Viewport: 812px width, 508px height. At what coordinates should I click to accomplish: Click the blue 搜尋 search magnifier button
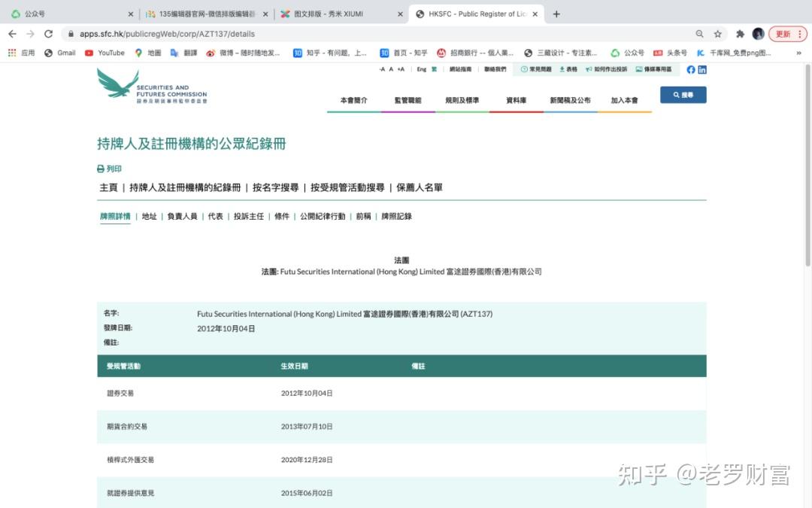[x=683, y=94]
